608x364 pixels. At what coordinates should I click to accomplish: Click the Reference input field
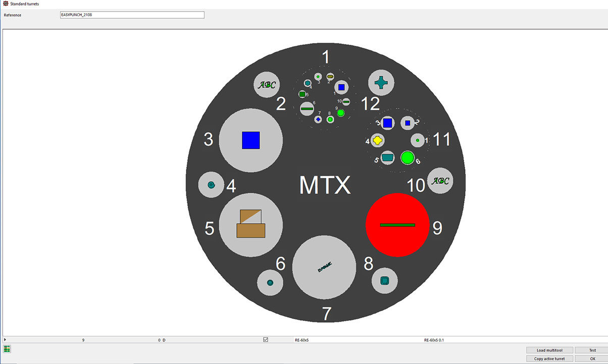[x=132, y=15]
